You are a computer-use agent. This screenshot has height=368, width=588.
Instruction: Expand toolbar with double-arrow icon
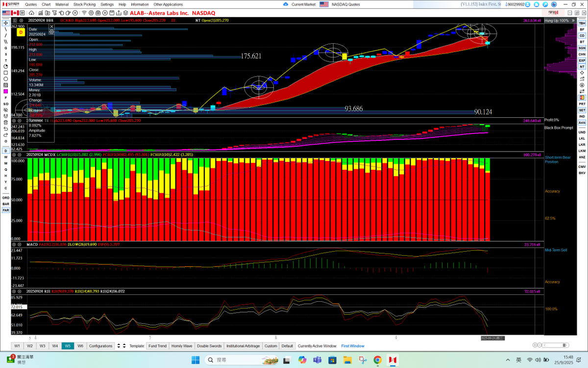22,13
